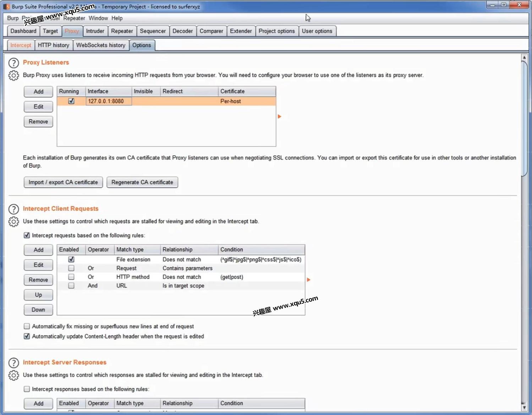
Task: Enable the HTTP method rule checkbox
Action: pos(71,277)
